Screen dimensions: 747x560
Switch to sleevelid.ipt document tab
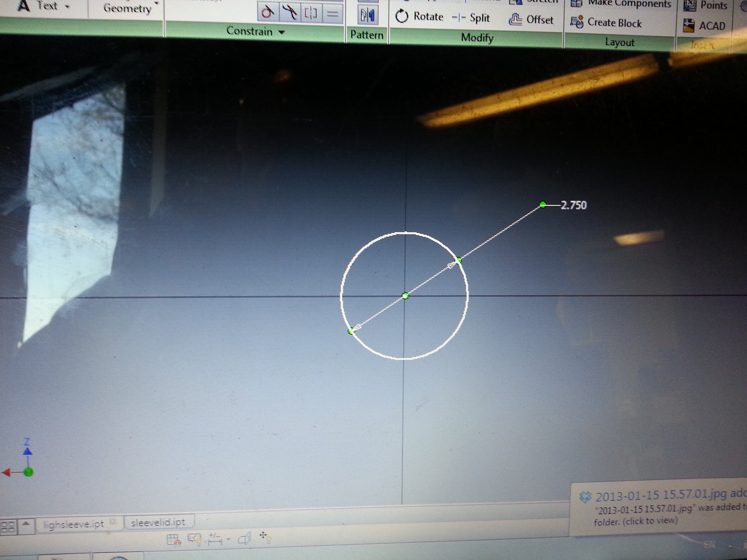158,522
